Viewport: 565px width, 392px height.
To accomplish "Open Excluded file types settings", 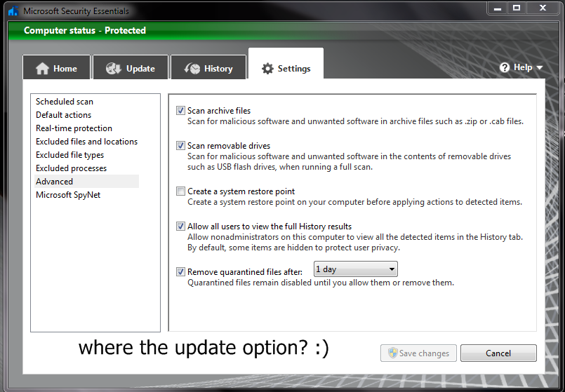I will pos(70,155).
